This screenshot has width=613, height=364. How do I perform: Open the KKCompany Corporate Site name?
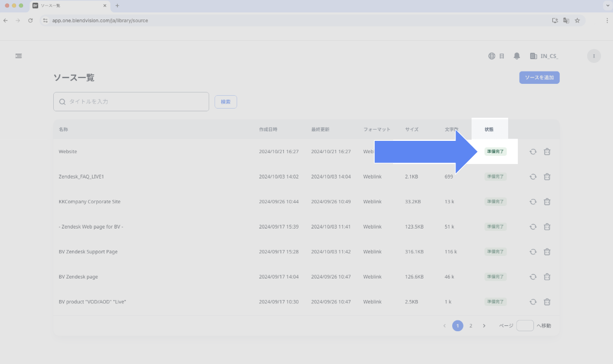coord(89,202)
